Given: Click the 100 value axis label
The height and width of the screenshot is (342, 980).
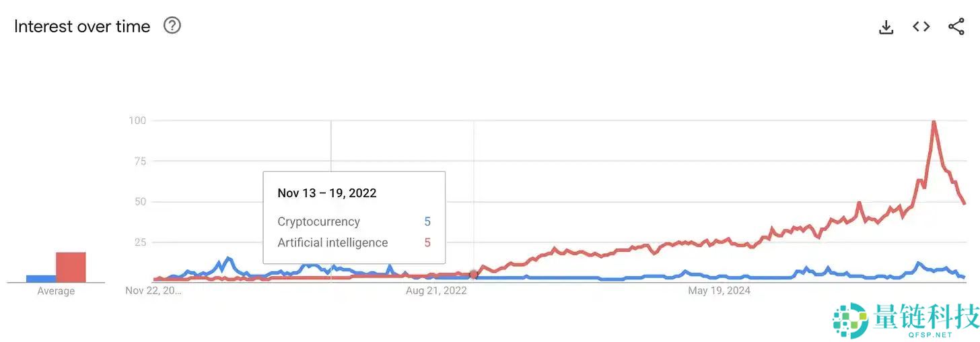Looking at the screenshot, I should 137,121.
